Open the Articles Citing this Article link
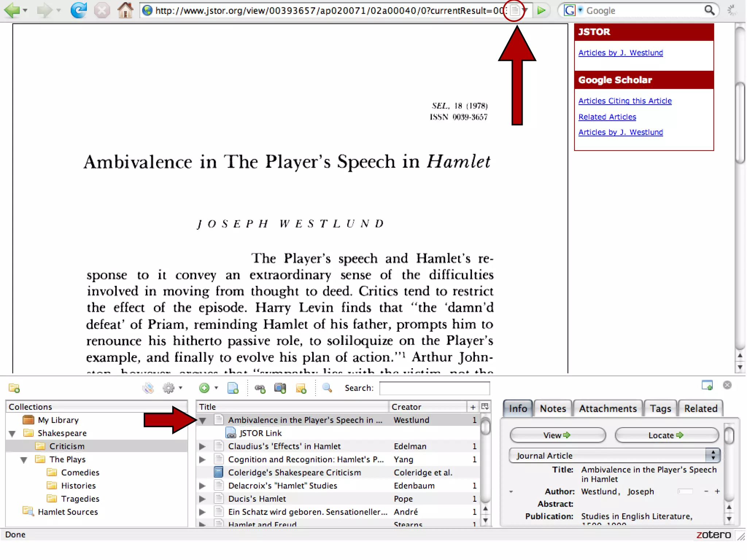 click(625, 101)
